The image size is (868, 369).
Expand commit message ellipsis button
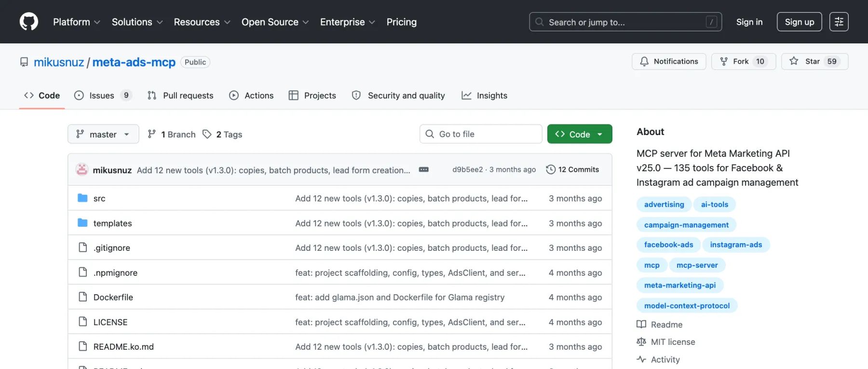click(x=424, y=169)
